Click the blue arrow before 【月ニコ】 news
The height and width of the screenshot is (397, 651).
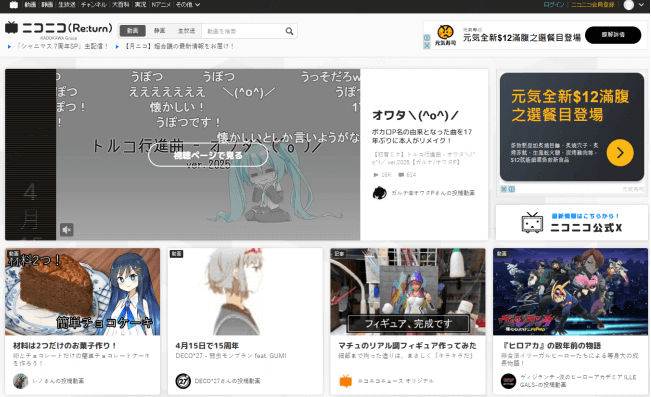117,47
